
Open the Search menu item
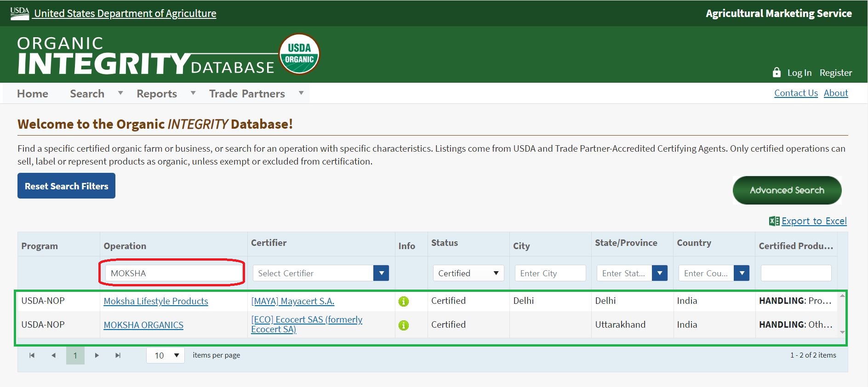click(x=87, y=93)
